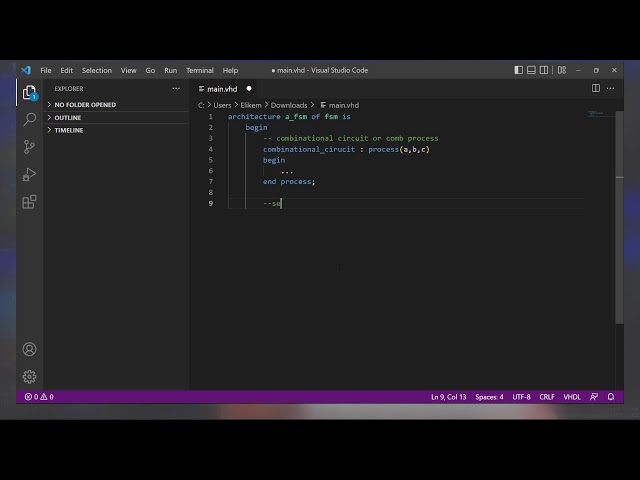Expand the TIMELINE section

pos(116,130)
